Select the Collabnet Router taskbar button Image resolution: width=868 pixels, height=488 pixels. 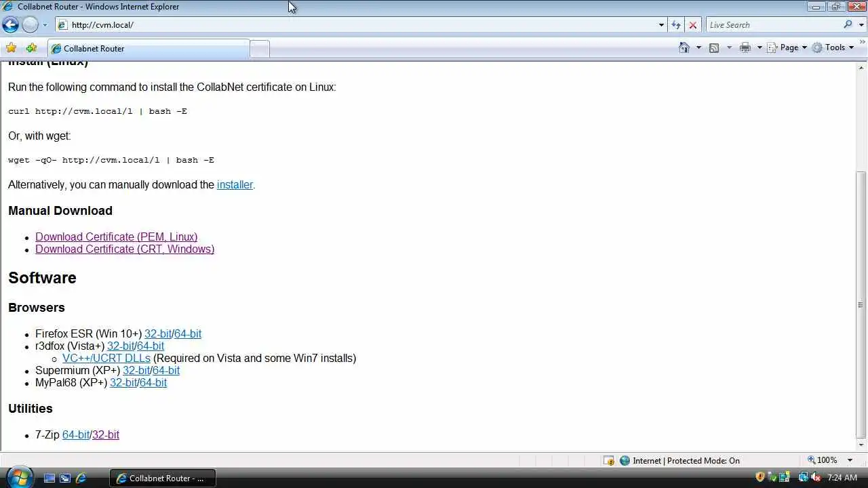pyautogui.click(x=162, y=478)
